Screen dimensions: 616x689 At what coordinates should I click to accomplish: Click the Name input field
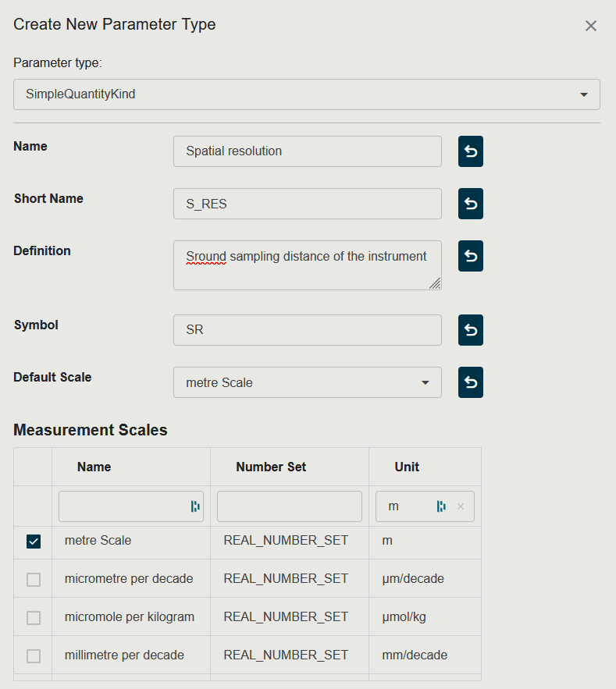click(x=308, y=151)
